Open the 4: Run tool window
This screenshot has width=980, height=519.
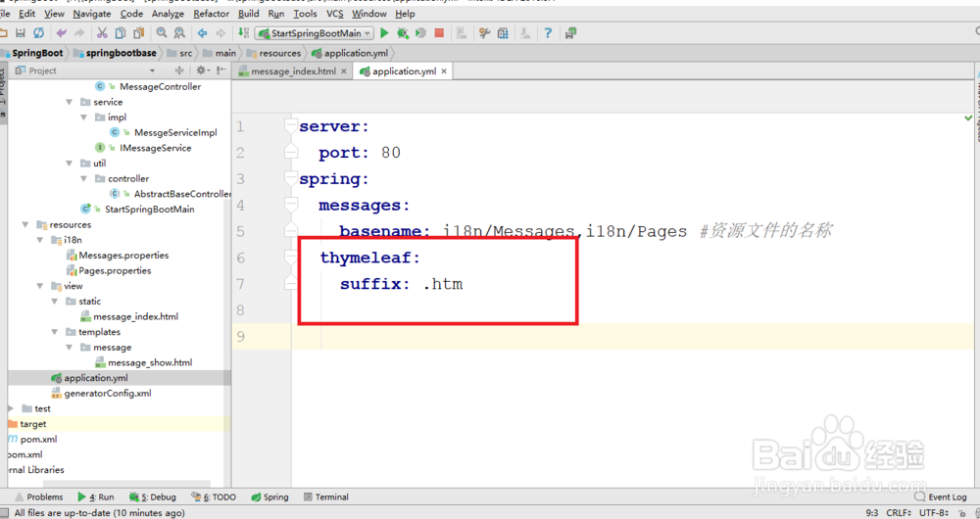pos(96,497)
